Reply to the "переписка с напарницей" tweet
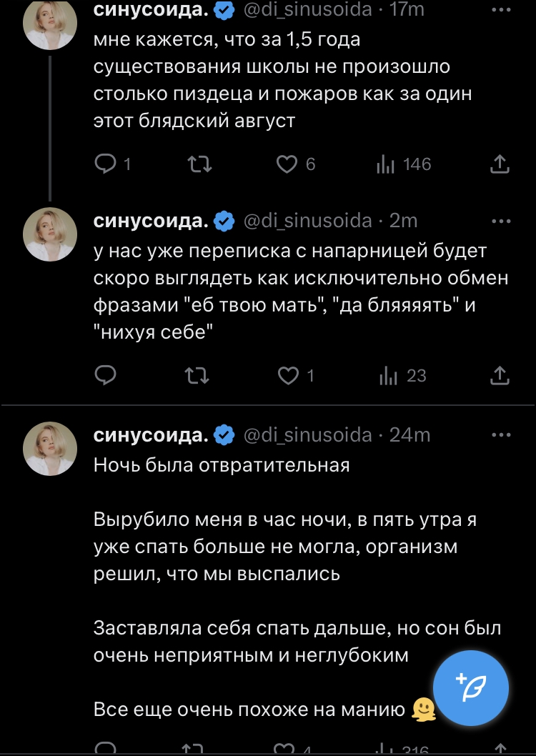536x756 pixels. (106, 375)
